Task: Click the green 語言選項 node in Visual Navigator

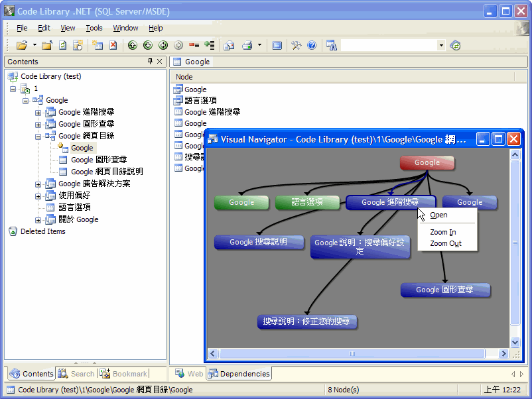Action: pyautogui.click(x=307, y=202)
